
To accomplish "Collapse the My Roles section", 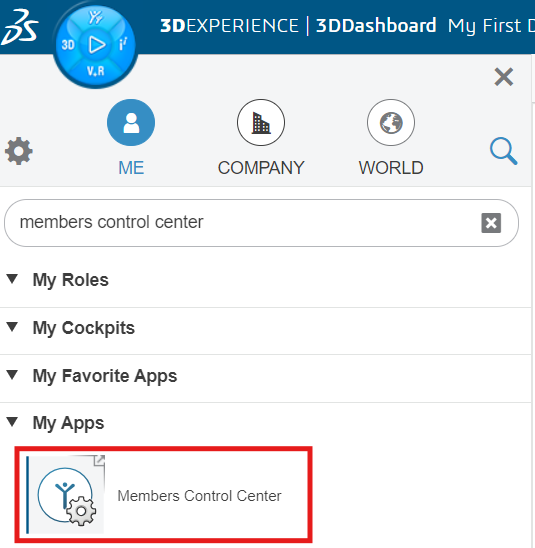I will point(13,279).
